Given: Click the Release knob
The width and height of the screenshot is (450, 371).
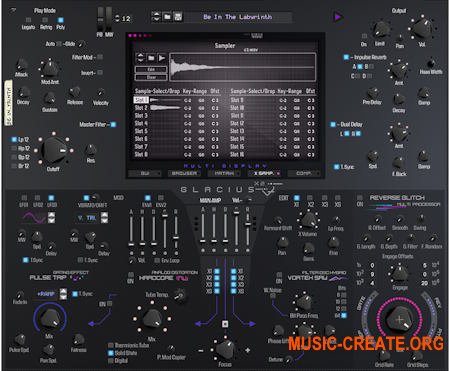Looking at the screenshot, I should point(74,92).
